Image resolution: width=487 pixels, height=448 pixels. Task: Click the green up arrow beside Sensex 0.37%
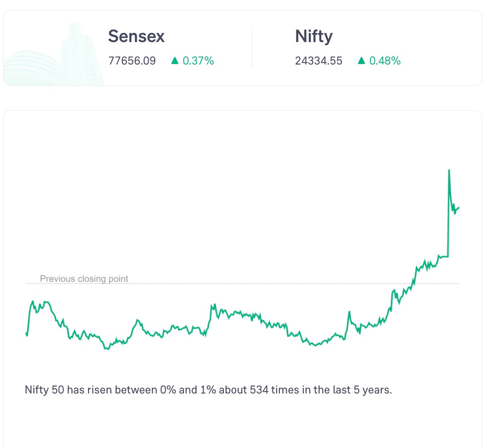(174, 61)
